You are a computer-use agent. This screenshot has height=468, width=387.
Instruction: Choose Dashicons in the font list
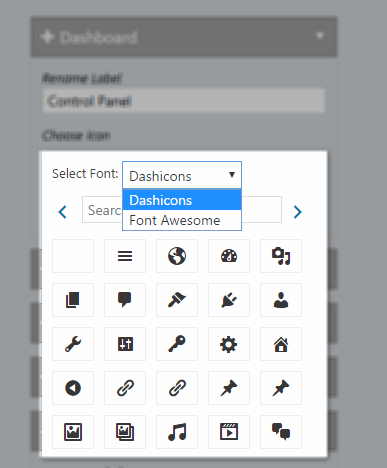pyautogui.click(x=182, y=200)
